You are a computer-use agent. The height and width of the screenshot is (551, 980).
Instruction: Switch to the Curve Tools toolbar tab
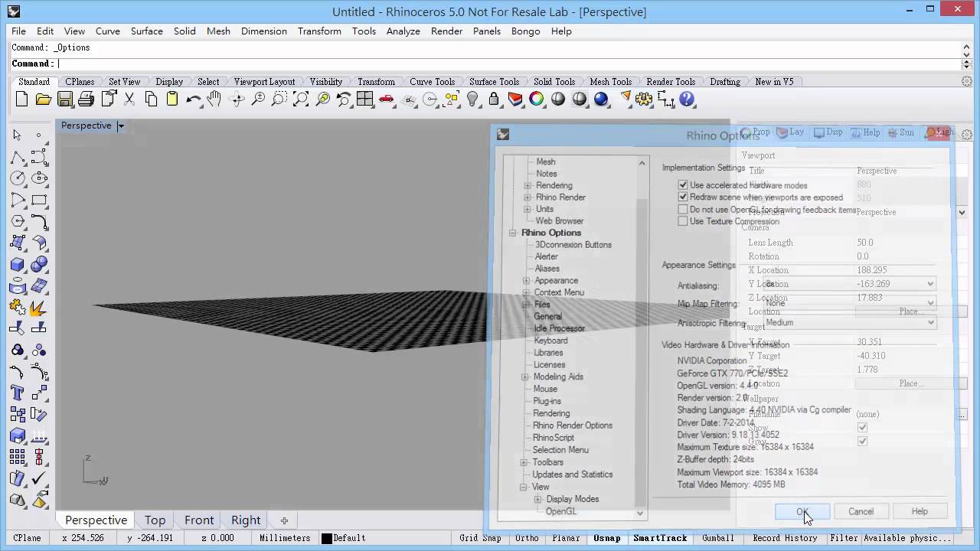pyautogui.click(x=432, y=82)
